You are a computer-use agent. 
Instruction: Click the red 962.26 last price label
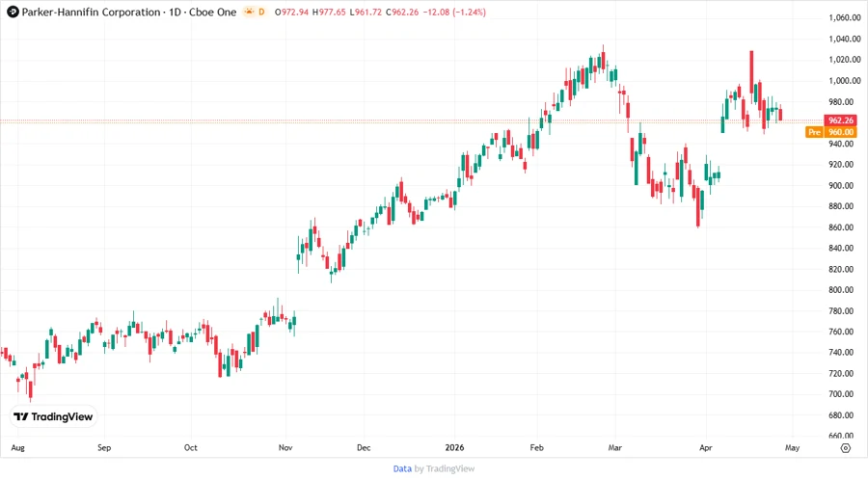coord(841,120)
